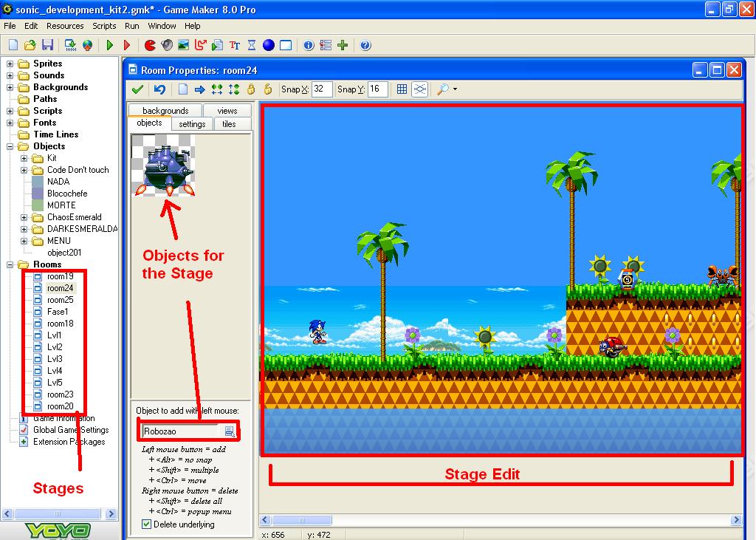Run the game green play icon

tap(110, 45)
